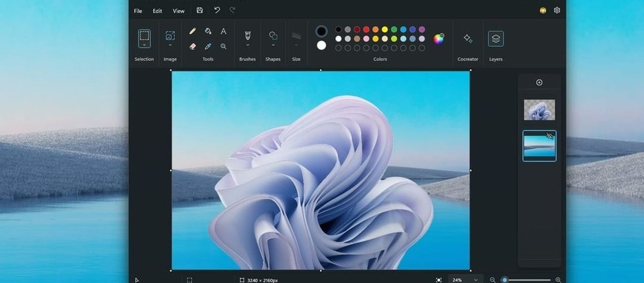Screen dimensions: 644x283
Task: Open Paint settings gear
Action: tap(557, 11)
